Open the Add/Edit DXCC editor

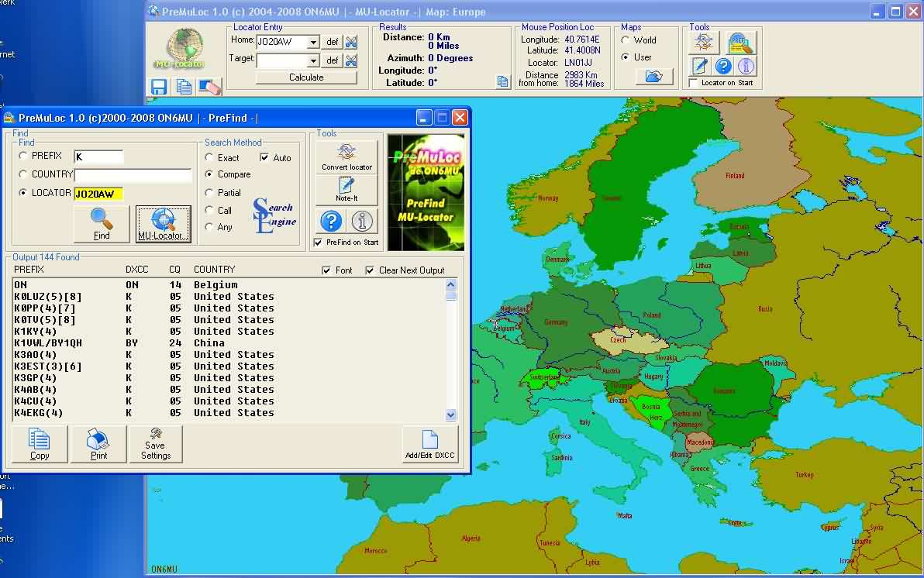(x=429, y=445)
